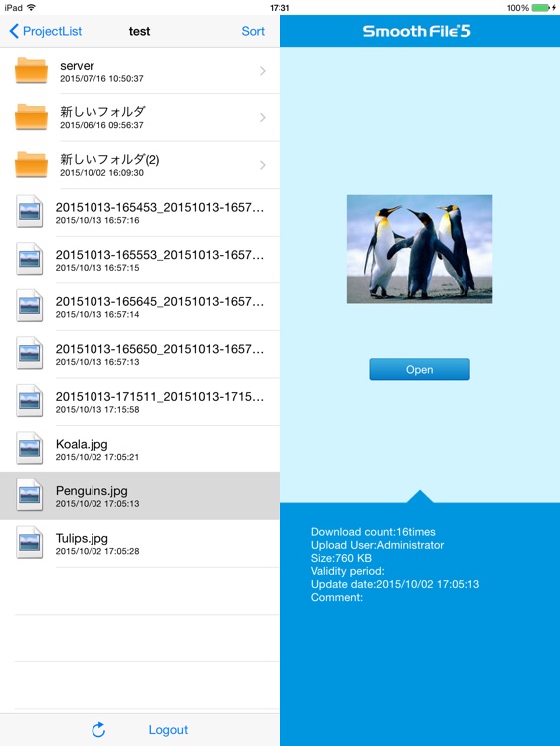Open the Sort options
560x746 pixels.
click(253, 32)
